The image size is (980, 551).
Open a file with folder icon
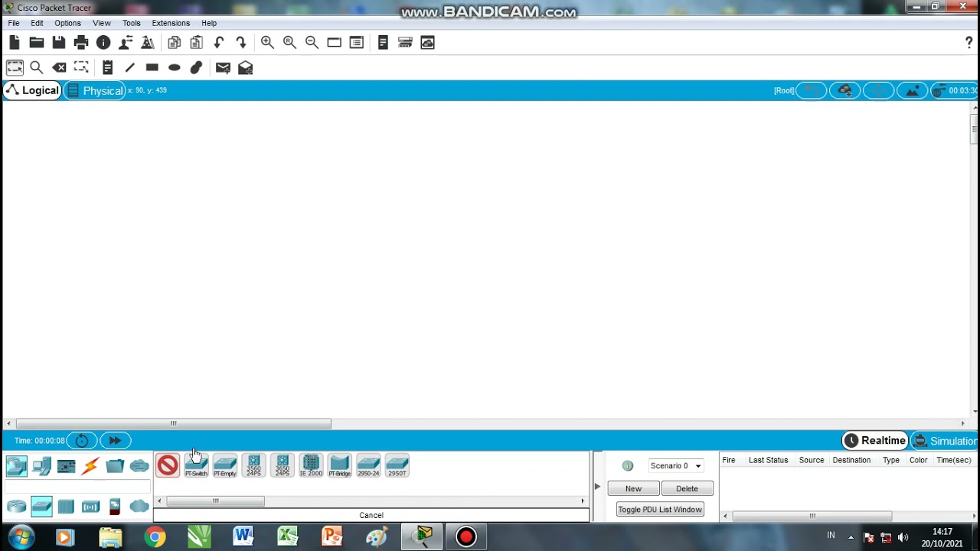coord(37,43)
